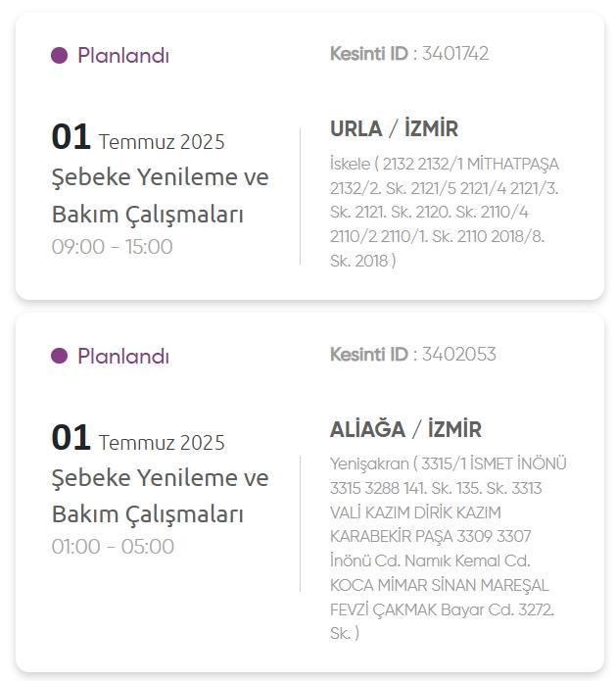Click the Yenişakran street list text
Image resolution: width=616 pixels, height=681 pixels.
[x=448, y=549]
